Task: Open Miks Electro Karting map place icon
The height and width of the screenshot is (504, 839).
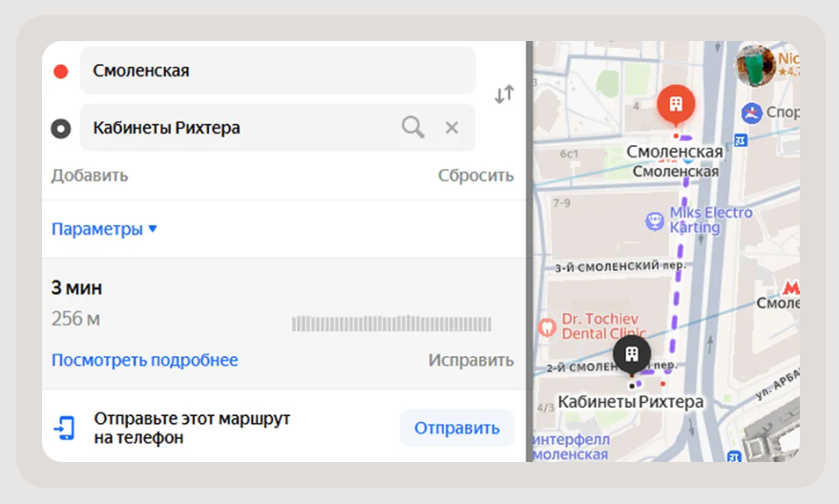Action: 655,220
